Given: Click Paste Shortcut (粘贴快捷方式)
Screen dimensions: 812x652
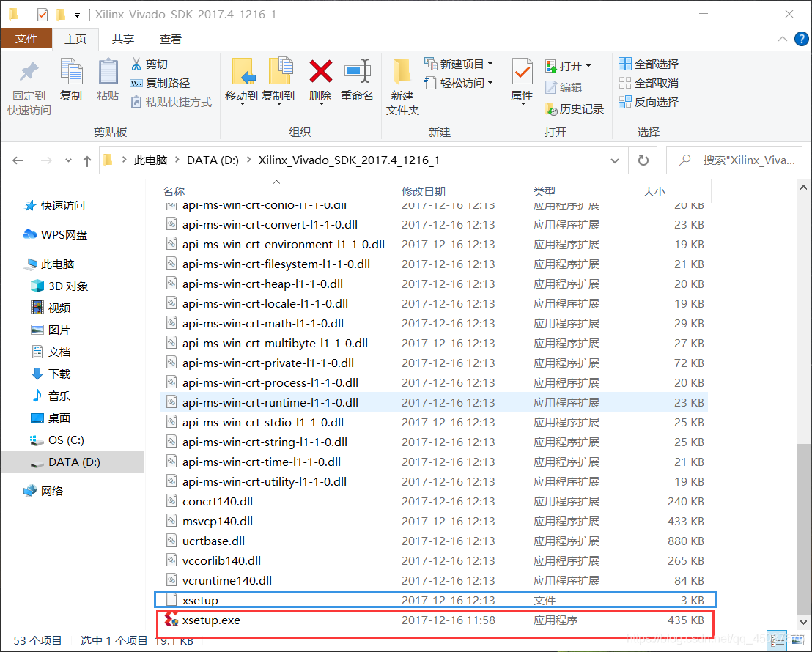Looking at the screenshot, I should pyautogui.click(x=171, y=102).
